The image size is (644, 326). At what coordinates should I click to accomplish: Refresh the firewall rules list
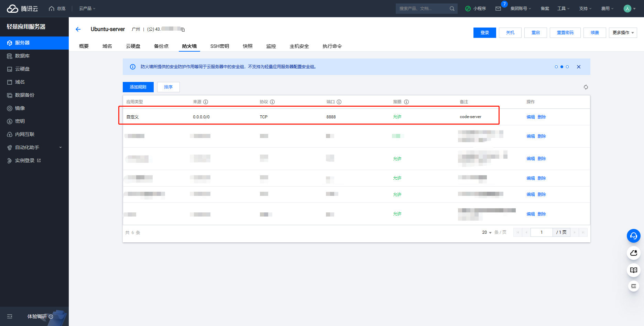point(586,87)
